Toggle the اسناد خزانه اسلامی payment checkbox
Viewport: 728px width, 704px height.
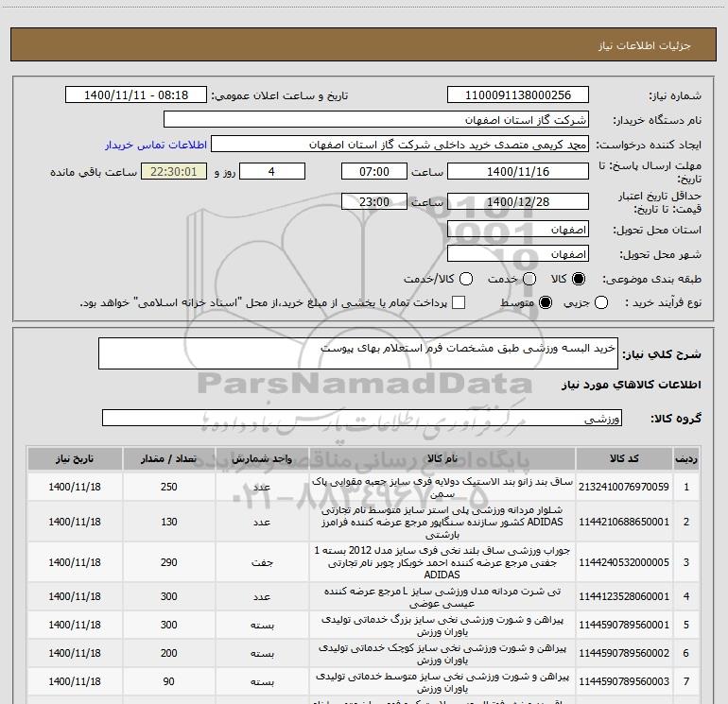point(459,302)
